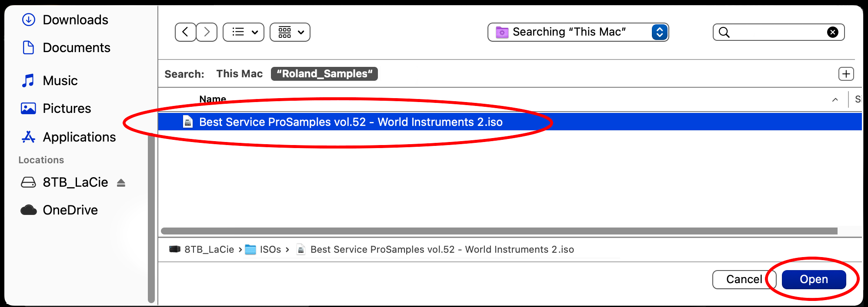
Task: Sort by the Name column header
Action: [x=213, y=99]
